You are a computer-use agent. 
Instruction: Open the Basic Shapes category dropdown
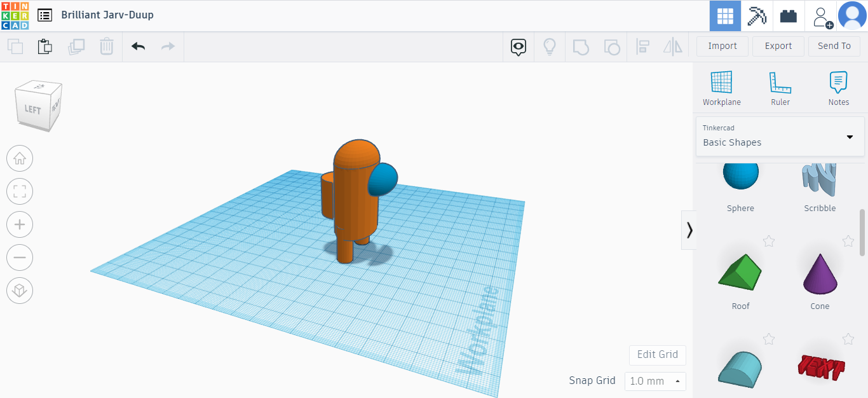point(780,136)
